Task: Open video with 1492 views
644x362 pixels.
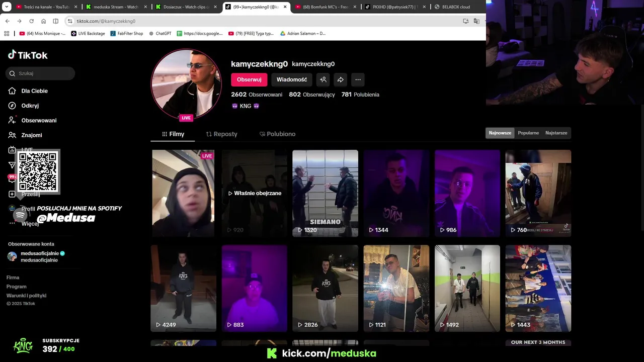Action: click(x=467, y=288)
